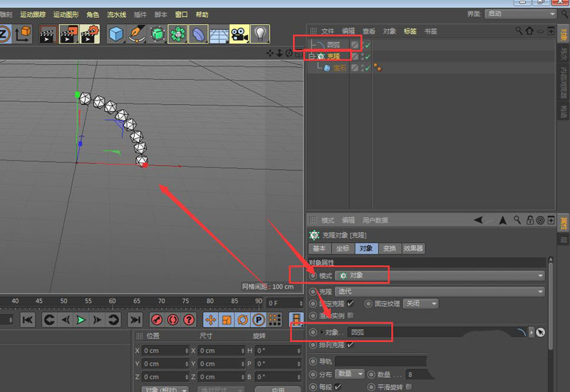Screen dimensions: 570x392
Task: Click the Cube primitive icon in toolbar
Action: tap(115, 33)
